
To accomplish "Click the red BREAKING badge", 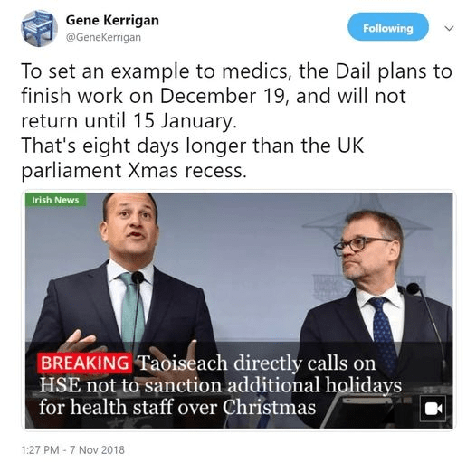I will [x=85, y=363].
